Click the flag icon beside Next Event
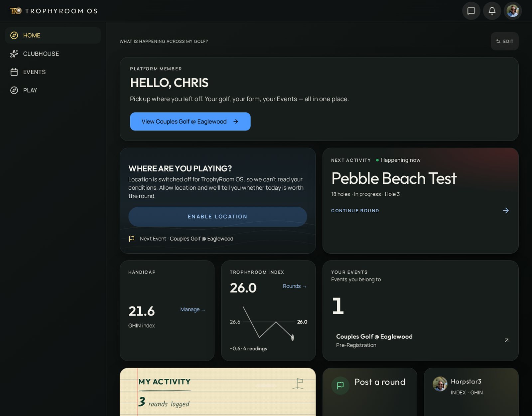The height and width of the screenshot is (416, 532). point(132,239)
